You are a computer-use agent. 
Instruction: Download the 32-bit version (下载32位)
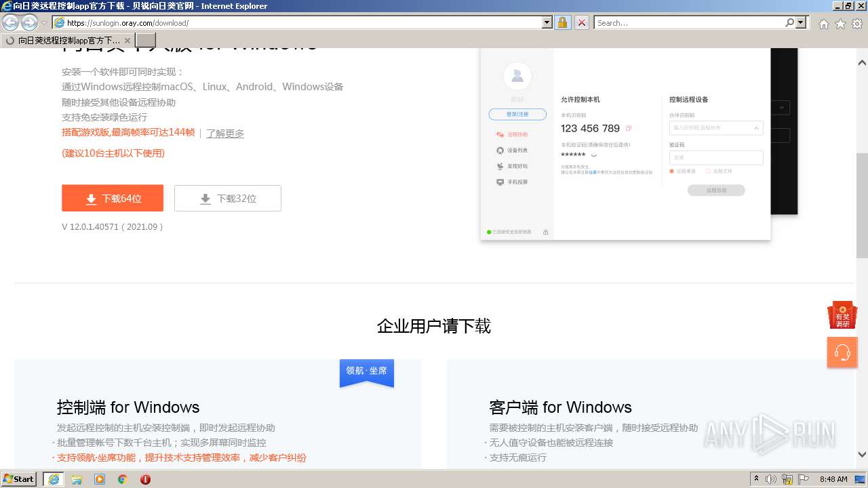[228, 198]
